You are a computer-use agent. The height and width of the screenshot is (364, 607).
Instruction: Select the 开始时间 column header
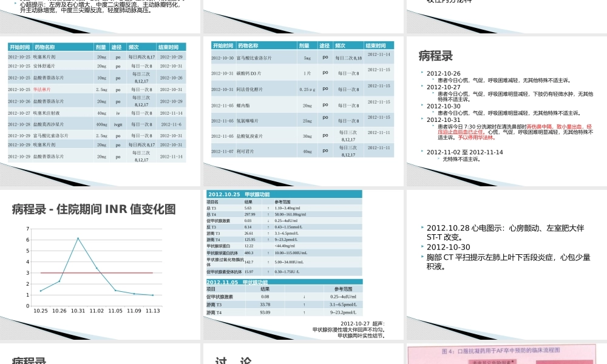tap(18, 45)
